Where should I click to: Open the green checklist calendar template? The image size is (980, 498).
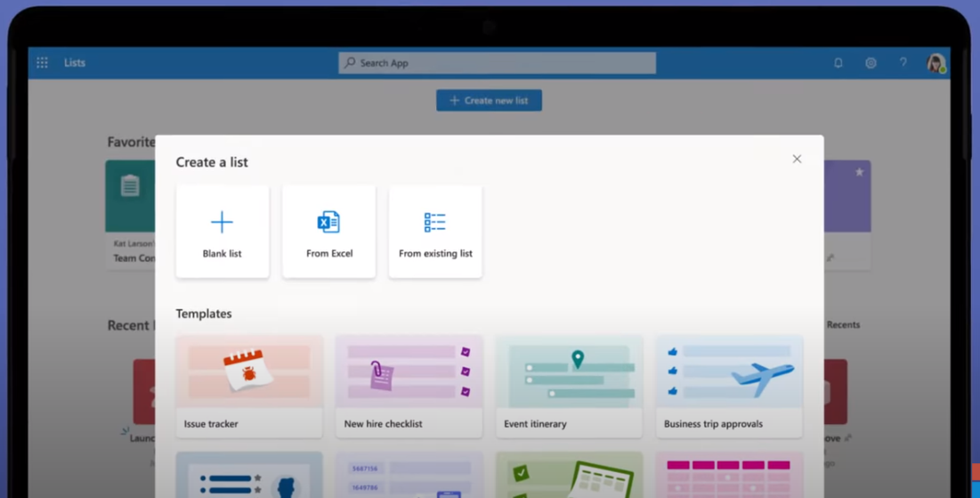(x=569, y=475)
